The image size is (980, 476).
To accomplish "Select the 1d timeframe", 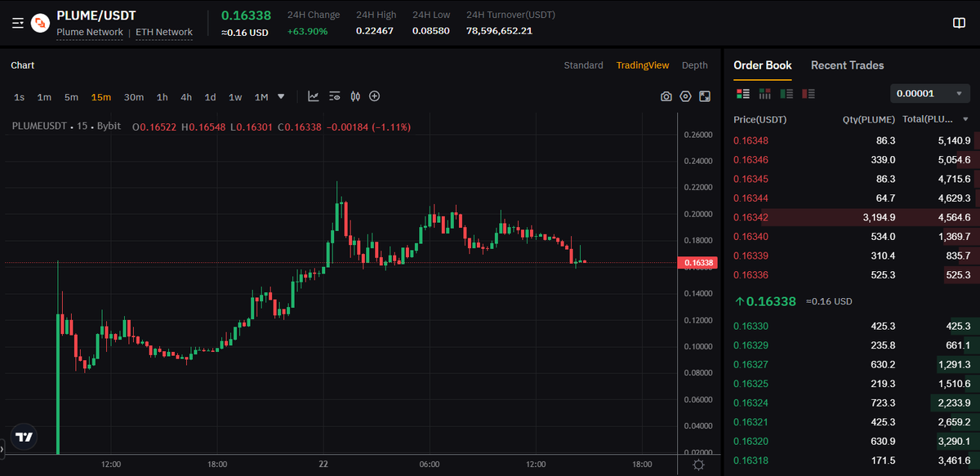I will click(x=210, y=97).
